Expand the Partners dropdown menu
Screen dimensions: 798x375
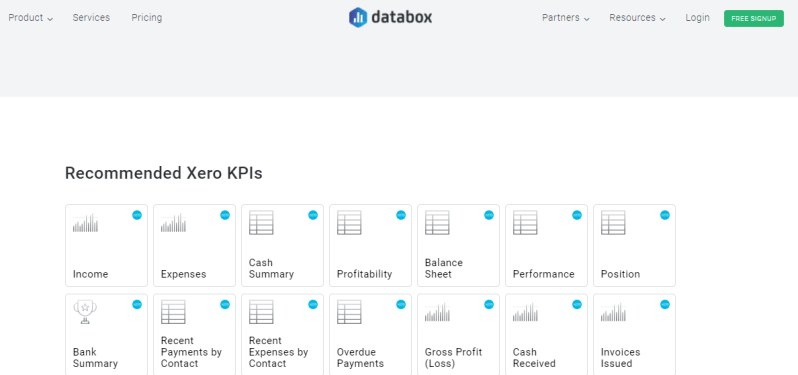(565, 18)
